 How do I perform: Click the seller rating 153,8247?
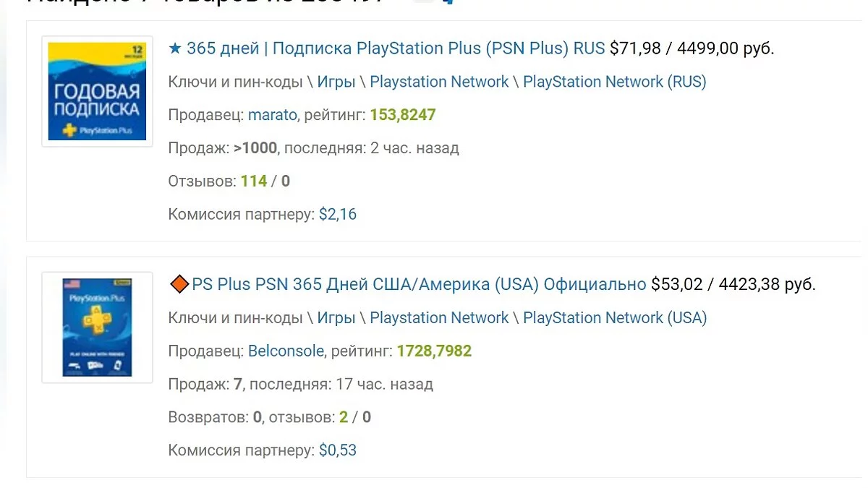tap(403, 115)
